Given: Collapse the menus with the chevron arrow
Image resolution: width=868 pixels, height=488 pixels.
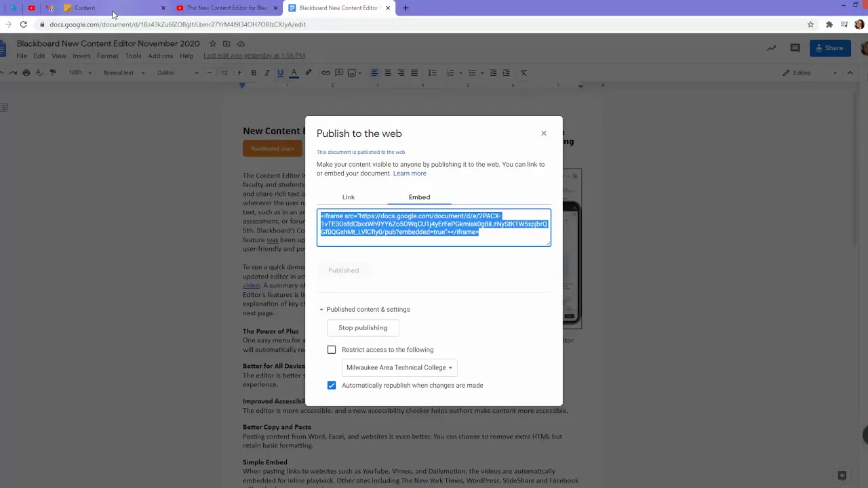Looking at the screenshot, I should (x=850, y=73).
